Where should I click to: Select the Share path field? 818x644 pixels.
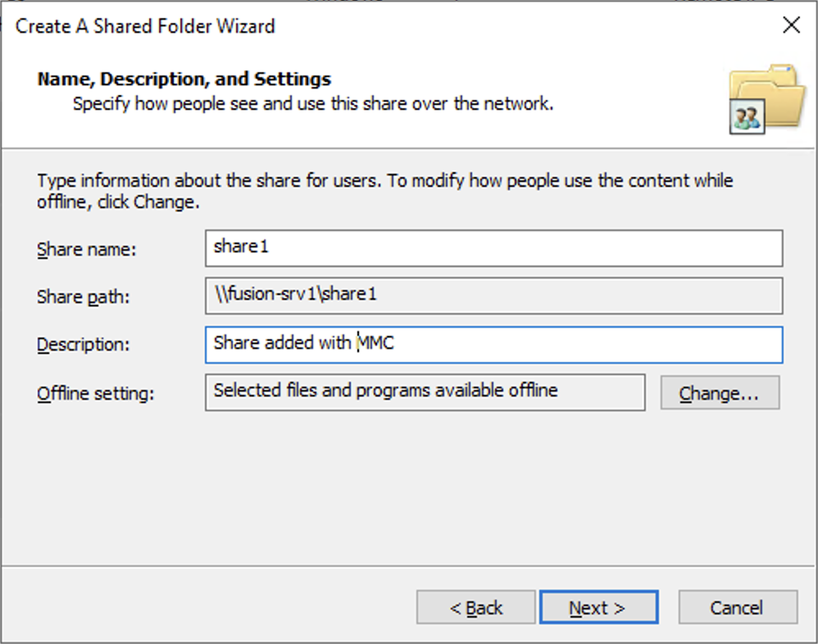(492, 297)
